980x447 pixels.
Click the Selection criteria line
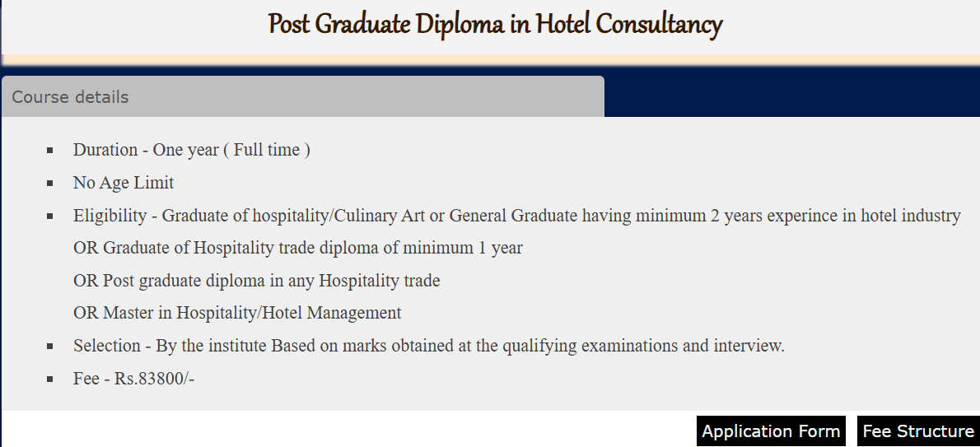(428, 346)
